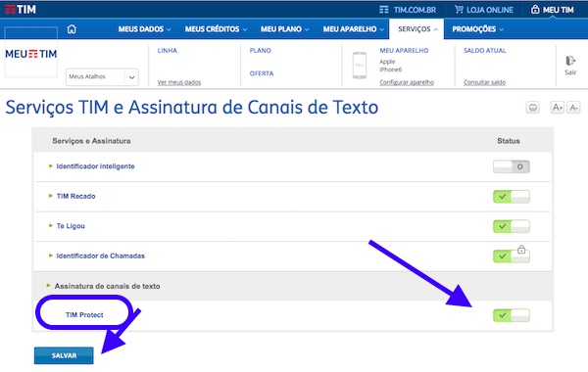Increase font size with A+ button
Screen dimensions: 588x372
tap(558, 108)
